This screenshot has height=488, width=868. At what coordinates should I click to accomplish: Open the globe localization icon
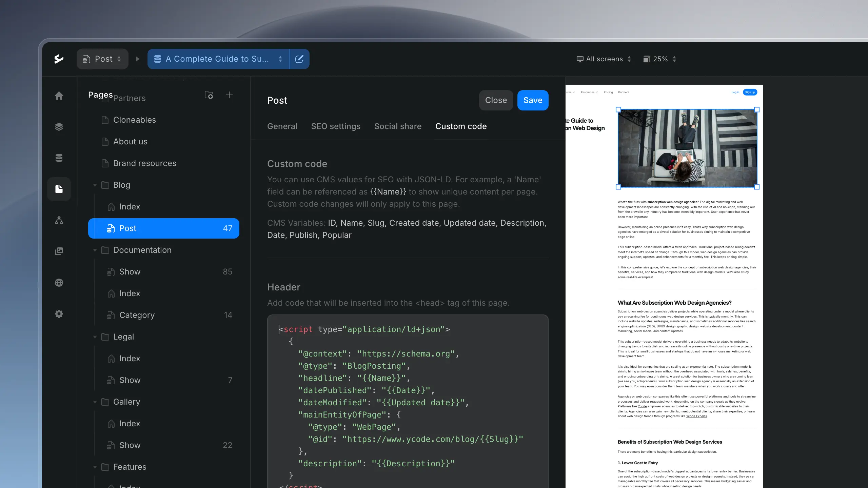[59, 283]
